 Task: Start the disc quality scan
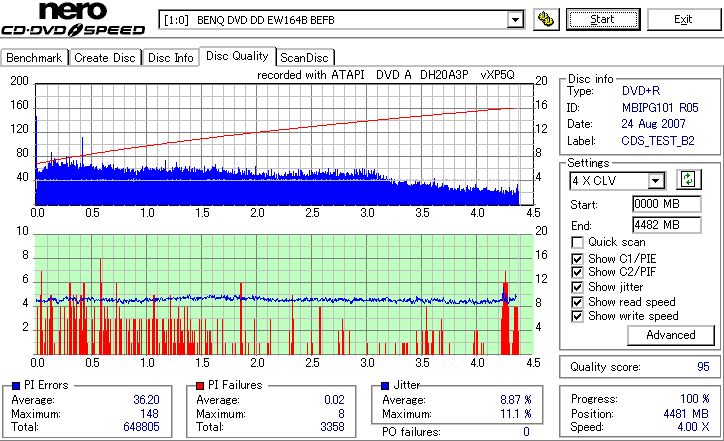point(603,19)
